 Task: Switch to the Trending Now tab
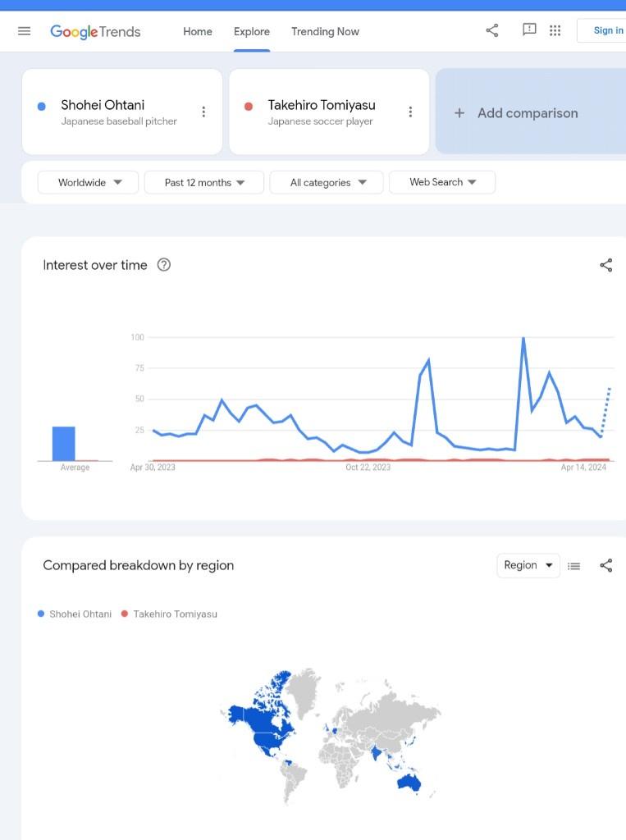click(326, 32)
